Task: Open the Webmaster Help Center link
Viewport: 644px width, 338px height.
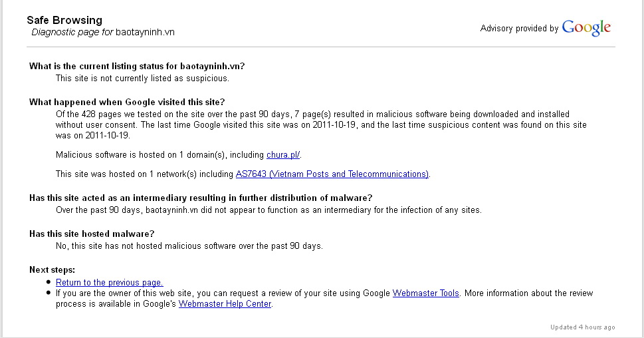Action: (225, 304)
